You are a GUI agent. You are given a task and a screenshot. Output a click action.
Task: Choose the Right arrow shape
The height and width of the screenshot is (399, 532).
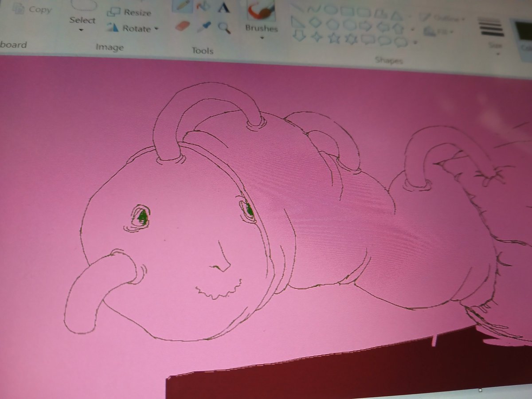pos(365,26)
